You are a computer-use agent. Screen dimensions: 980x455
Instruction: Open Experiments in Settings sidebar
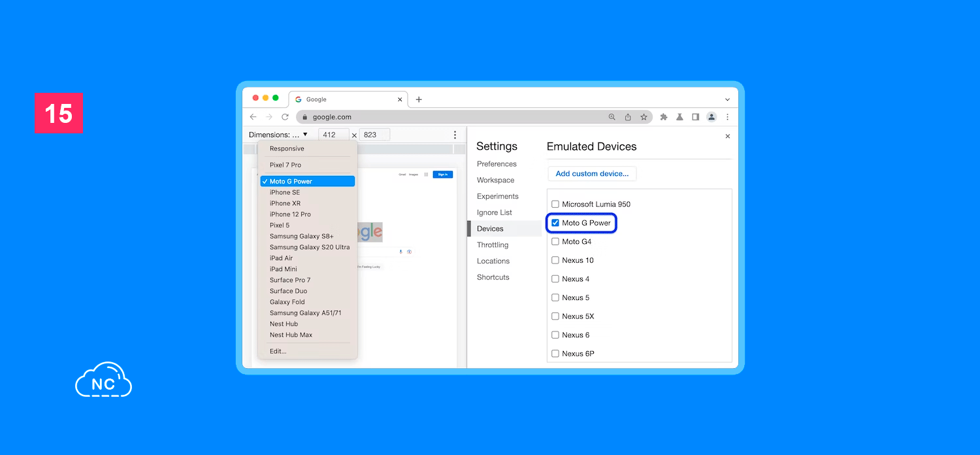(x=498, y=196)
